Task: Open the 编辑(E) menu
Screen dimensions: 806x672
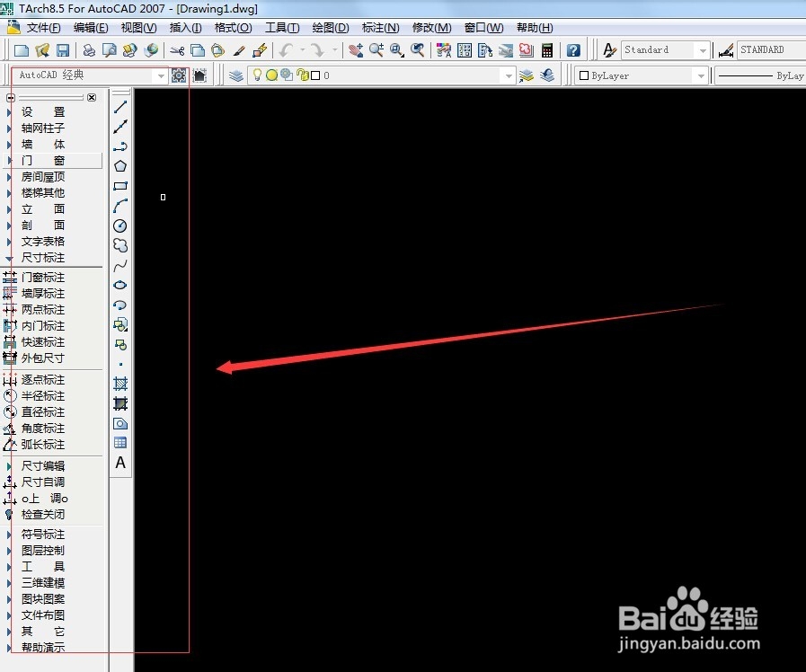Action: pyautogui.click(x=91, y=28)
